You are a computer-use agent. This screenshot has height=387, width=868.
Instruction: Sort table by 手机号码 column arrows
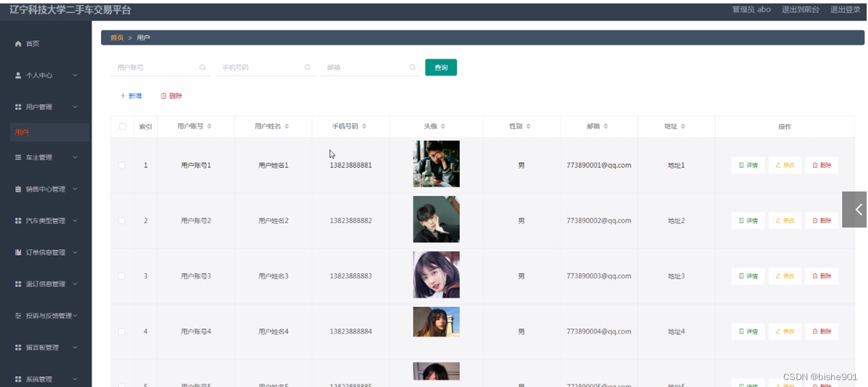(364, 126)
